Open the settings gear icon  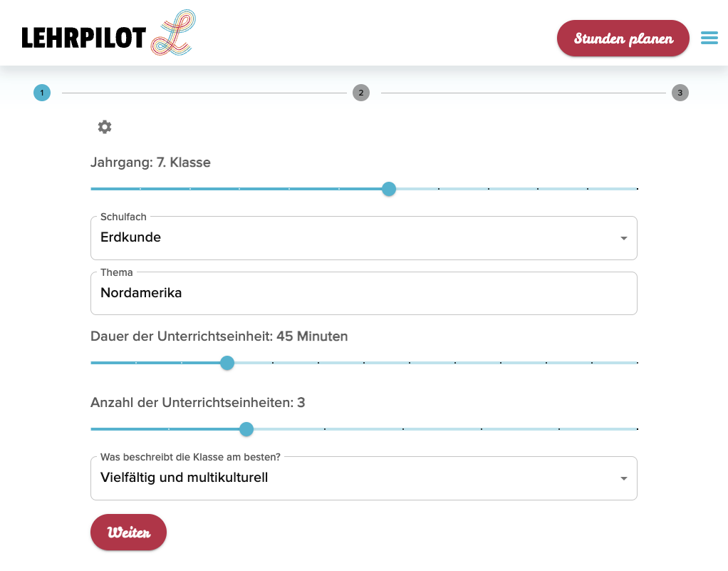pos(105,127)
